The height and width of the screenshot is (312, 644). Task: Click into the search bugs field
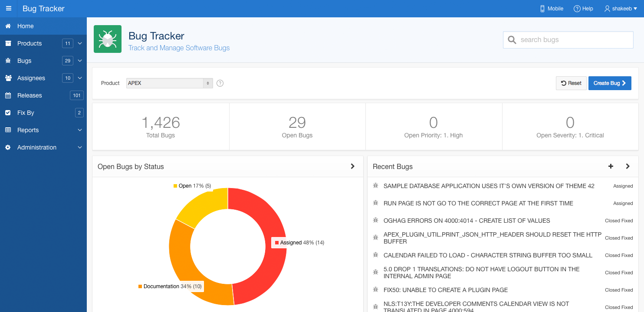point(573,40)
